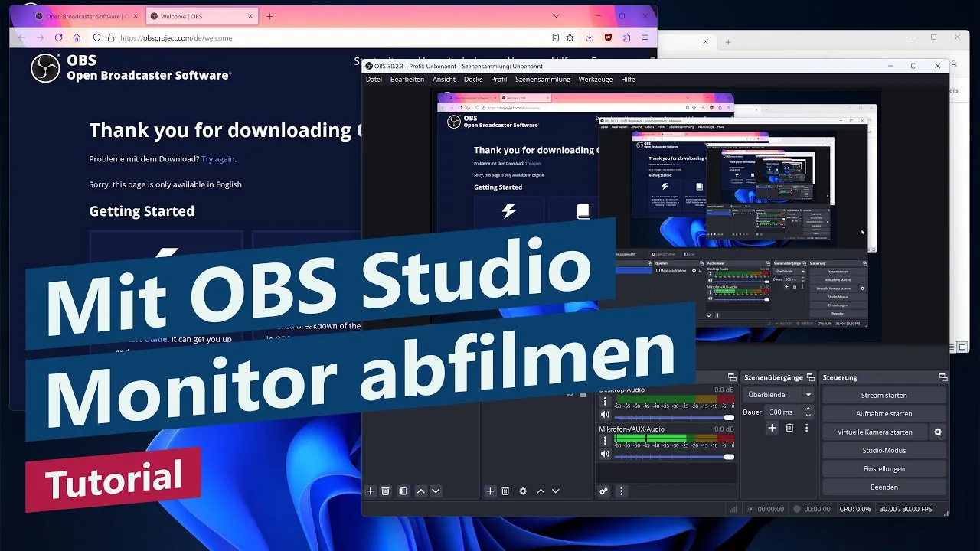980x551 pixels.
Task: Open advanced audio settings gear in mixer
Action: 603,491
